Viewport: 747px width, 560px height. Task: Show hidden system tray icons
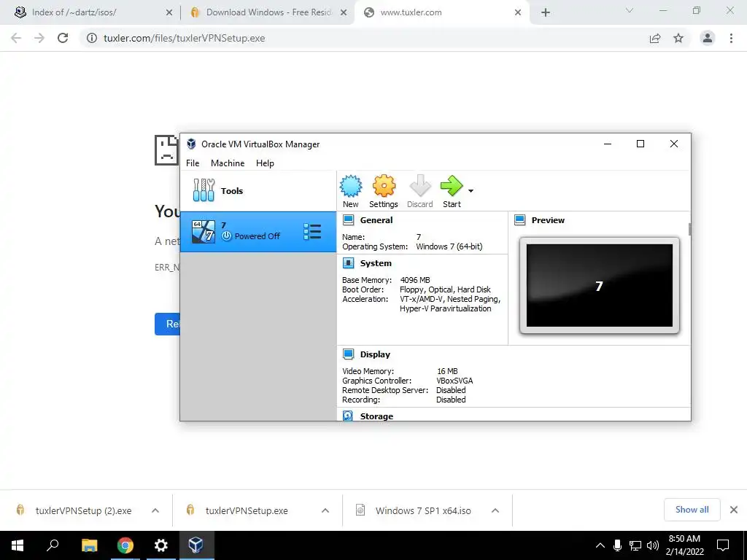(x=600, y=545)
